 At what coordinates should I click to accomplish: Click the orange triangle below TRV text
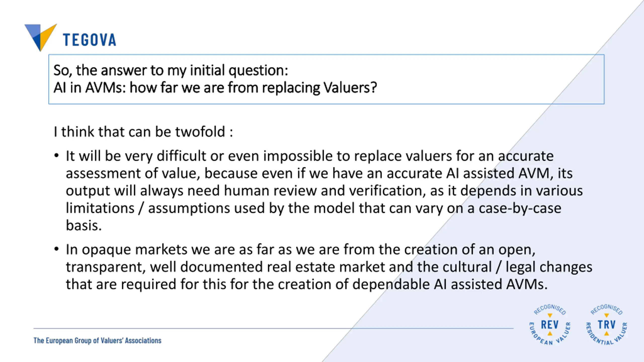click(x=607, y=334)
